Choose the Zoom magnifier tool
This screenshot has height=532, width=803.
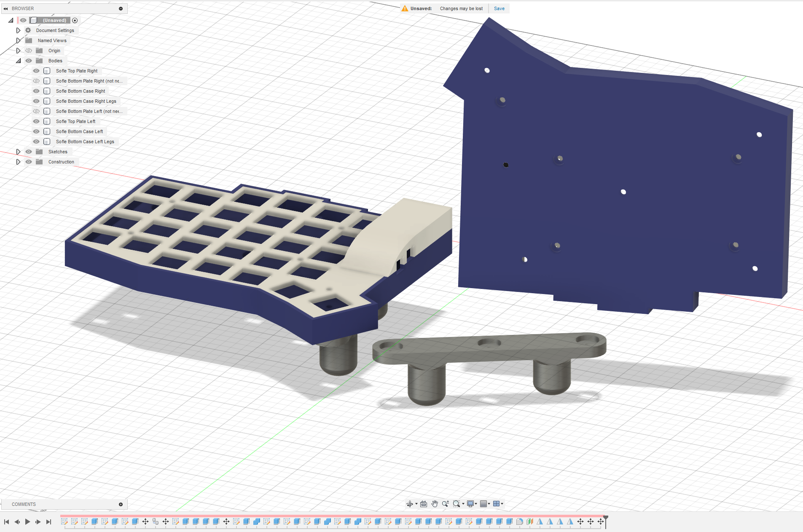(445, 504)
